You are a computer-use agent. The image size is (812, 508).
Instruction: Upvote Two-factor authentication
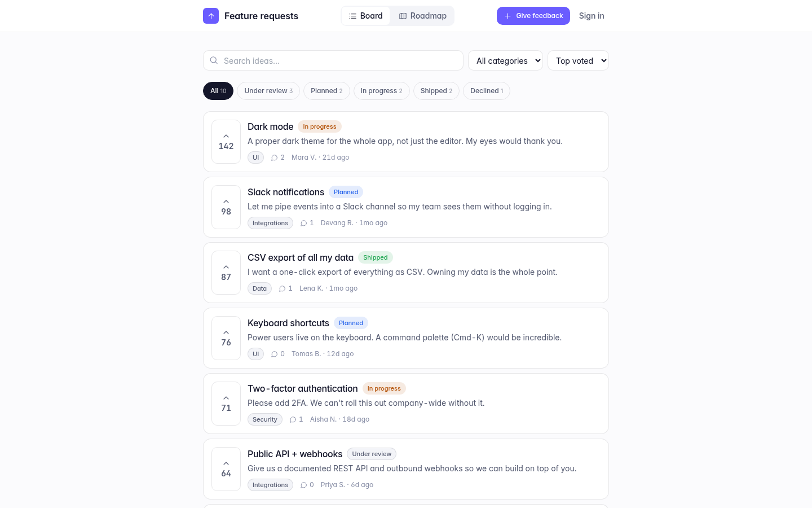coord(226,404)
